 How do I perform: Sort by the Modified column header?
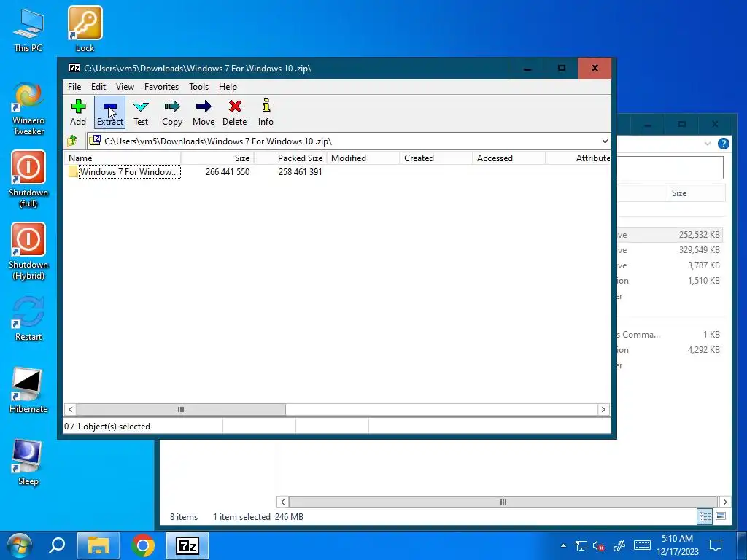pos(363,158)
